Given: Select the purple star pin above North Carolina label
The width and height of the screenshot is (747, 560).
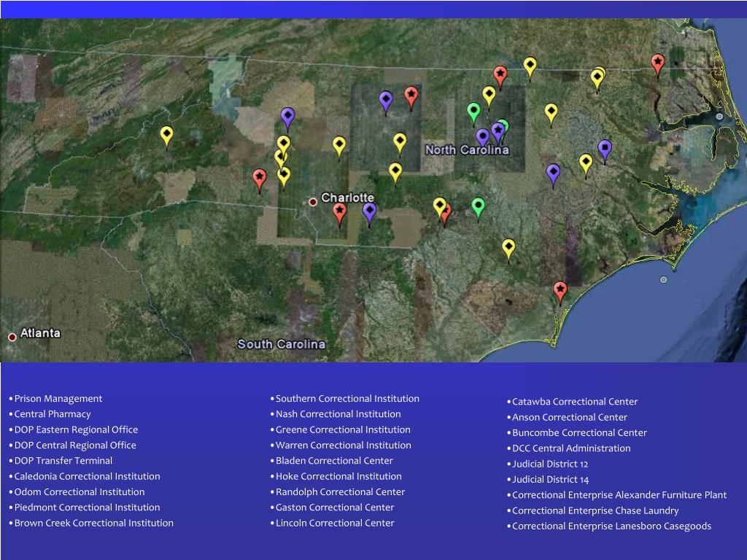Looking at the screenshot, I should 498,133.
